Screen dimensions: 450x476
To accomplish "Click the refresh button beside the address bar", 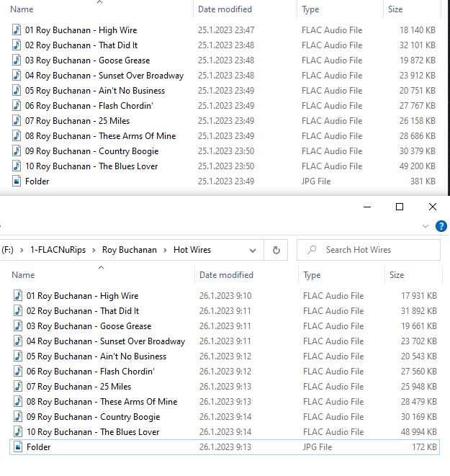I will click(276, 250).
